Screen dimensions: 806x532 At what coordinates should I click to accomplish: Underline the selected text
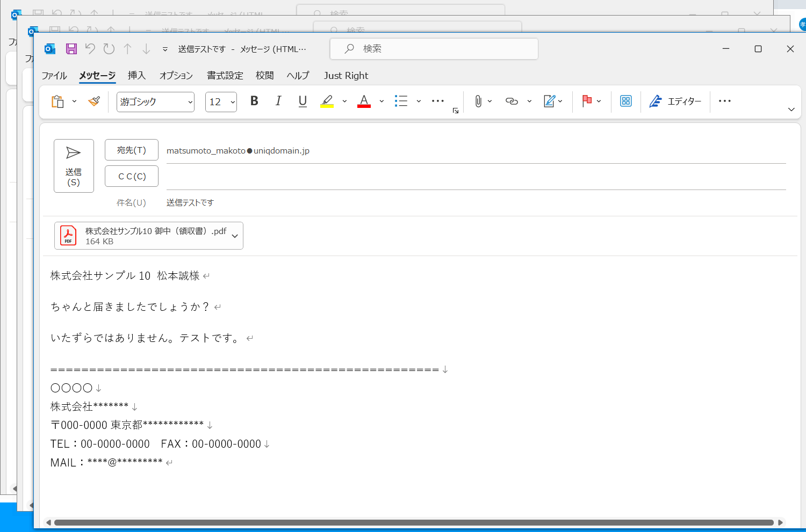pyautogui.click(x=302, y=101)
